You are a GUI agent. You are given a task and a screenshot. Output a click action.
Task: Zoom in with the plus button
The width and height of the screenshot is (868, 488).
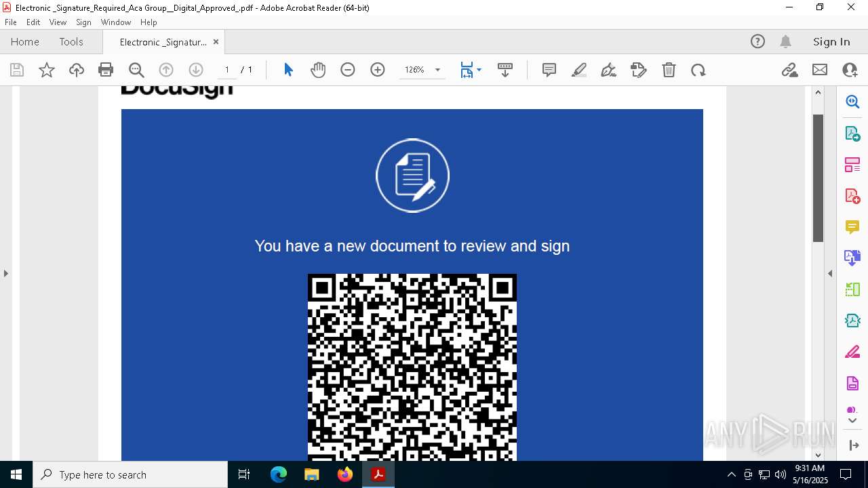click(378, 70)
